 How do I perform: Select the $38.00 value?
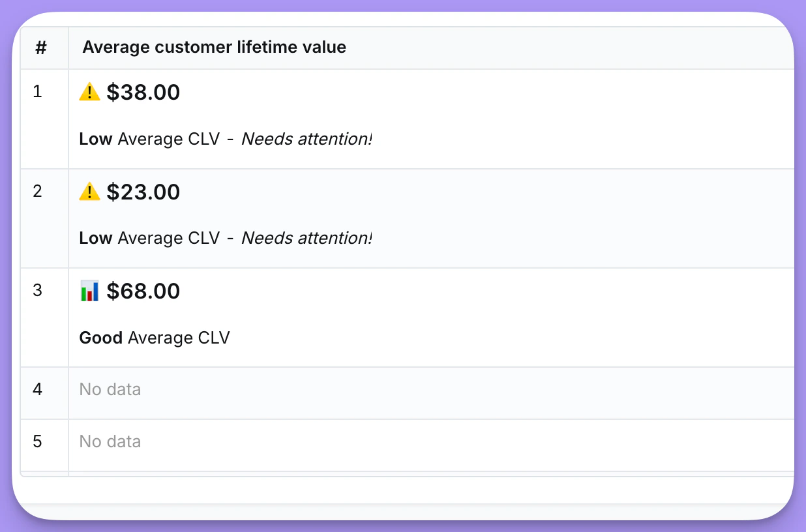pyautogui.click(x=143, y=92)
